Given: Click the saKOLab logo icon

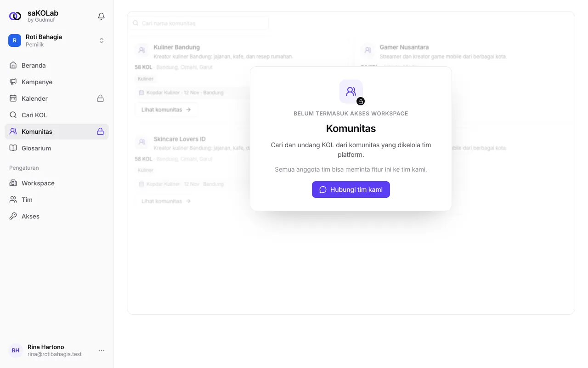Looking at the screenshot, I should point(15,16).
